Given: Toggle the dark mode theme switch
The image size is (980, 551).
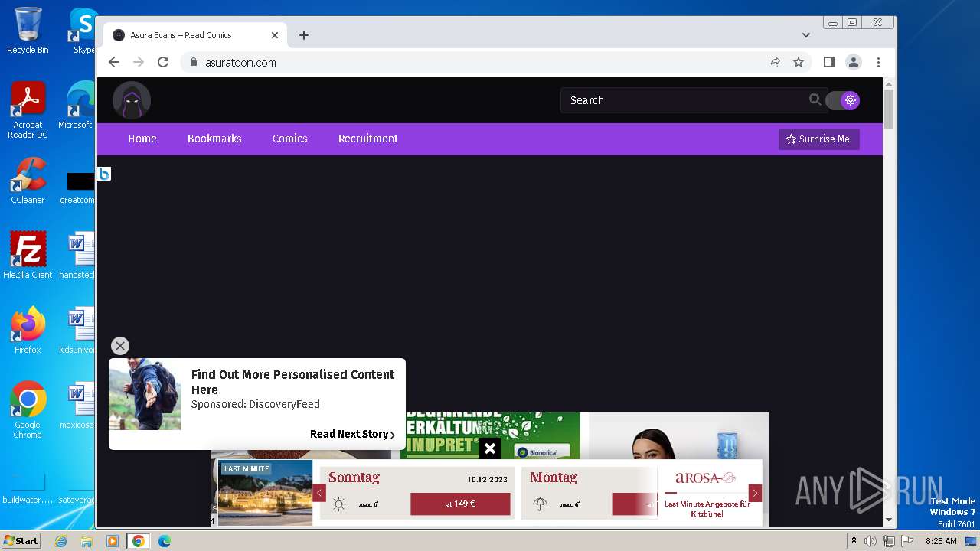Looking at the screenshot, I should point(843,100).
